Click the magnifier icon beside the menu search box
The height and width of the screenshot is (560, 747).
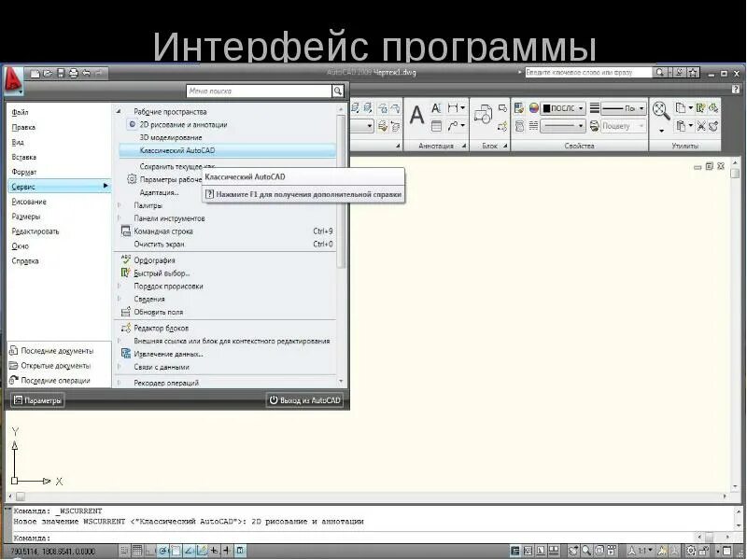[338, 91]
